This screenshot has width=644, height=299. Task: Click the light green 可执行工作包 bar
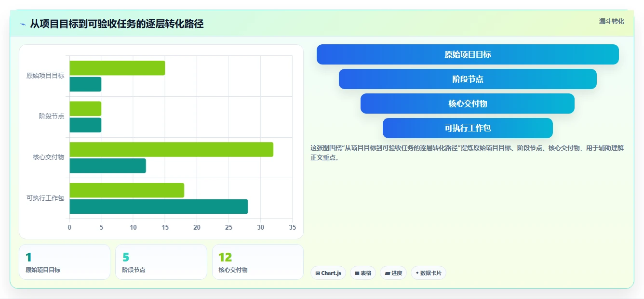click(x=127, y=190)
